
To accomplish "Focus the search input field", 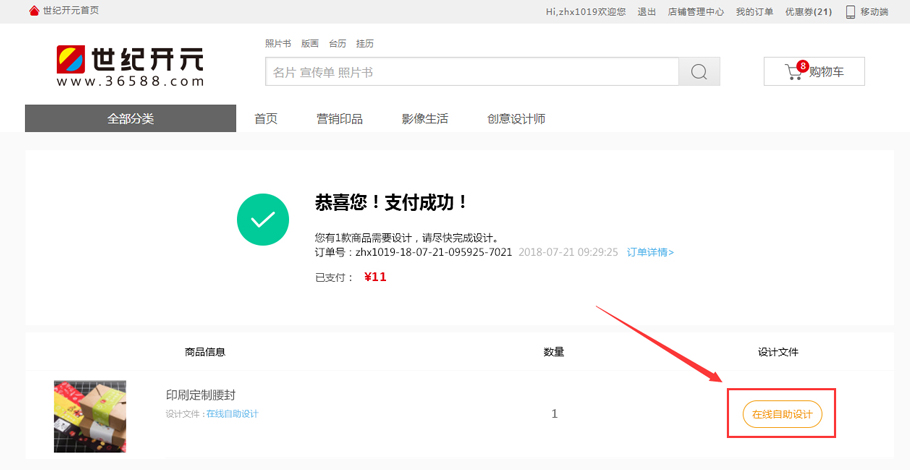I will coord(472,72).
